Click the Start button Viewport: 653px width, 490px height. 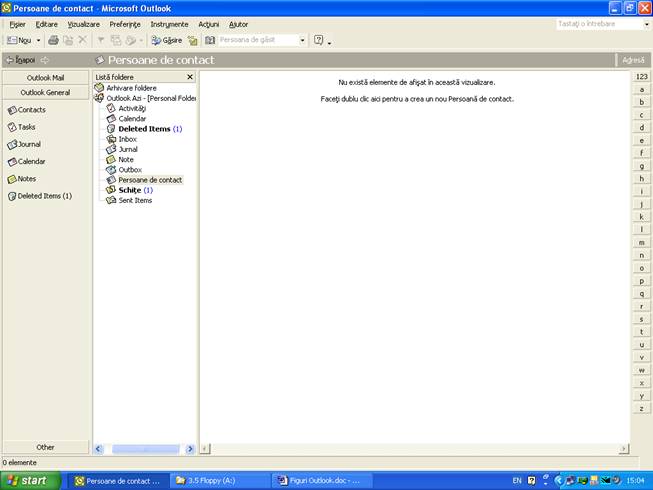30,481
